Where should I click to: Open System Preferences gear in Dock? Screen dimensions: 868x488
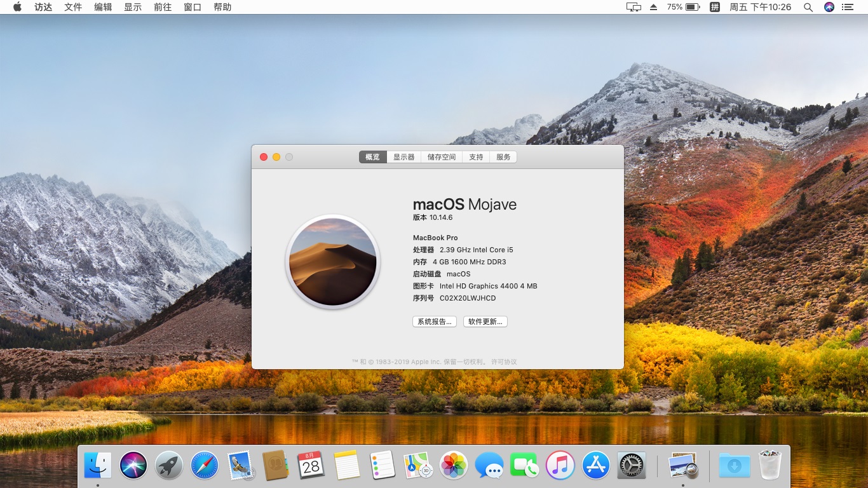click(x=632, y=466)
